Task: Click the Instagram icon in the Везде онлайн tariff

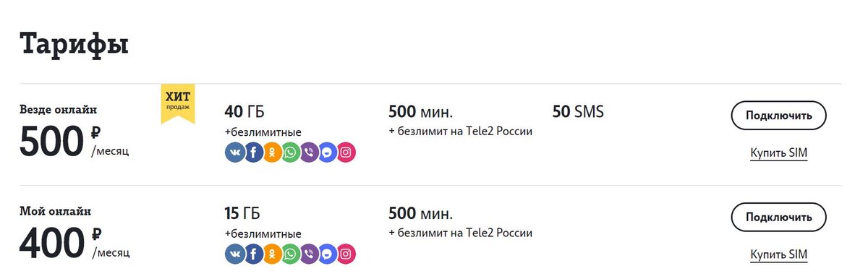Action: click(x=346, y=153)
